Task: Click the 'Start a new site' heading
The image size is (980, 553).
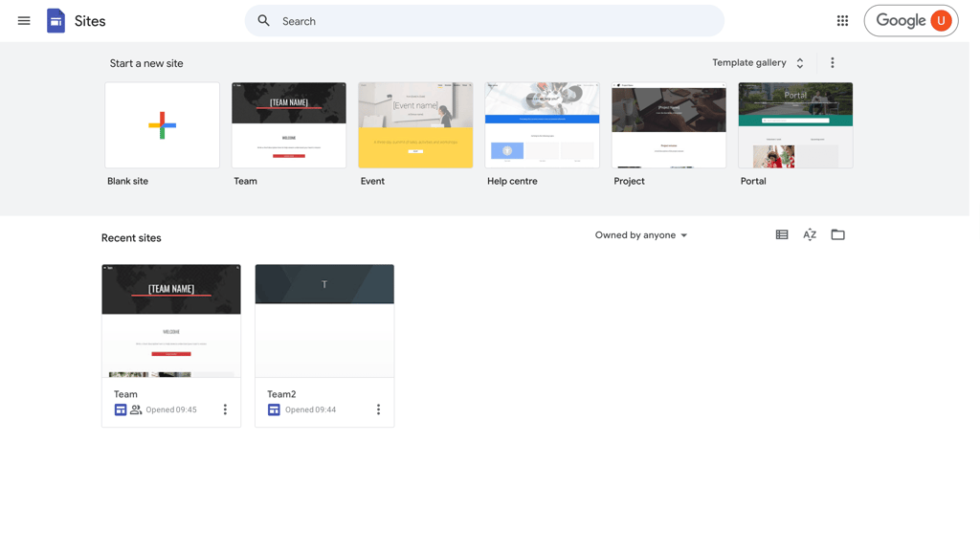Action: coord(146,63)
